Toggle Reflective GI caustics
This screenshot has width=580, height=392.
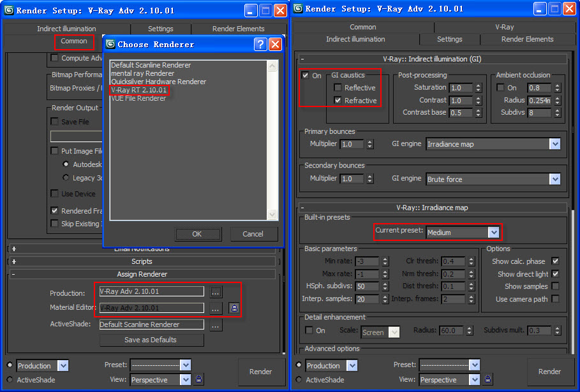click(338, 87)
